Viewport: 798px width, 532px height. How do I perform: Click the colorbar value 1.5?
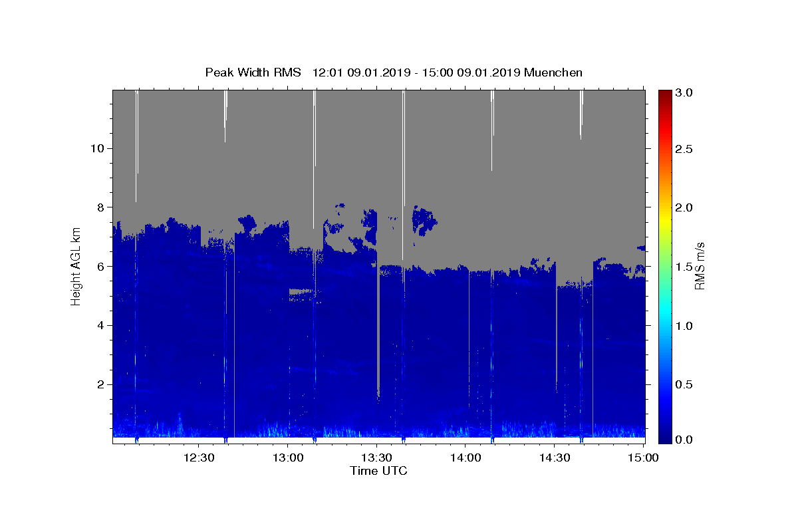[685, 267]
